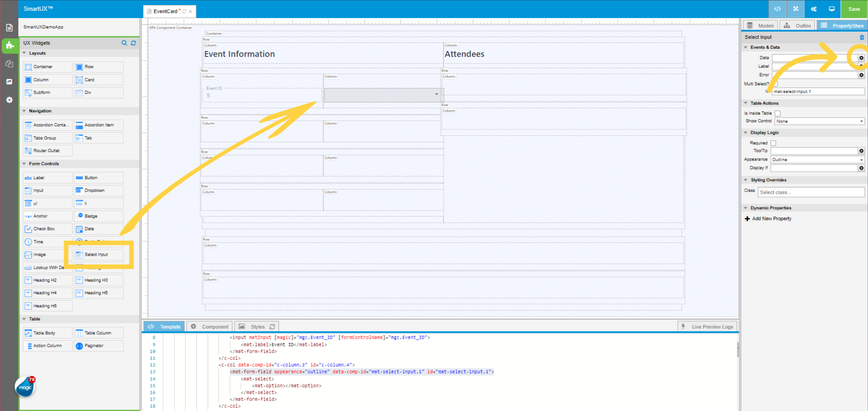Enable the Required checkbox under Display Logic
This screenshot has width=868, height=411.
[x=773, y=143]
